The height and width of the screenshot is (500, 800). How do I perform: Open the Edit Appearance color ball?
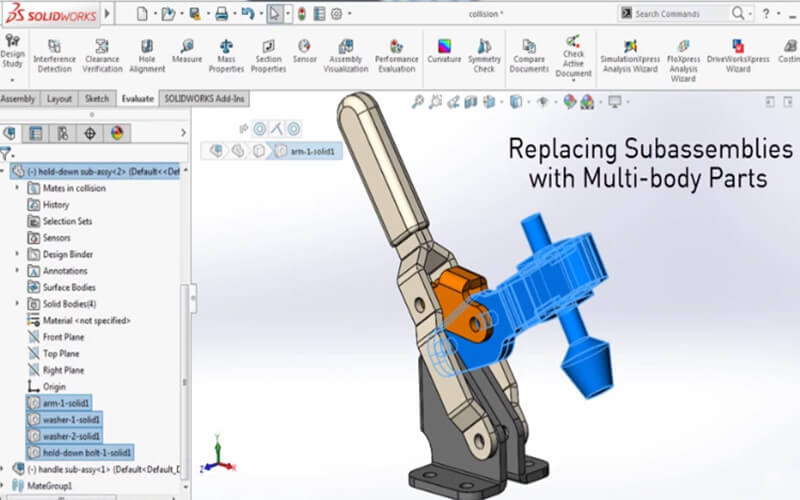(569, 102)
